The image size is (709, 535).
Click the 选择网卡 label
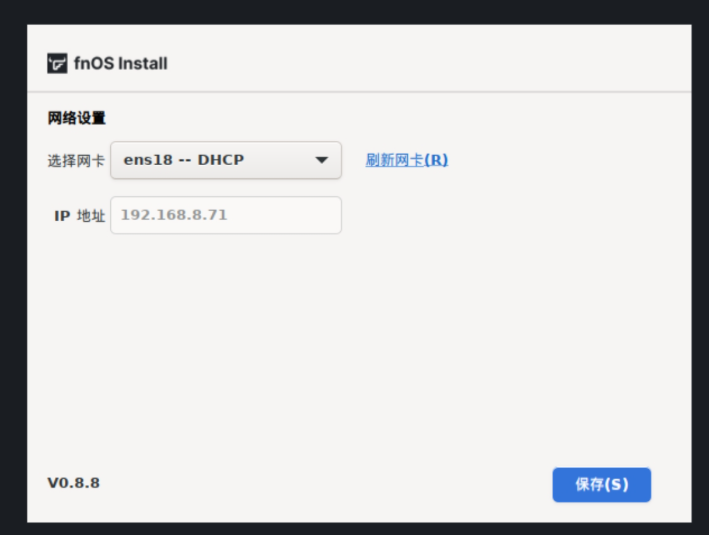coord(76,161)
